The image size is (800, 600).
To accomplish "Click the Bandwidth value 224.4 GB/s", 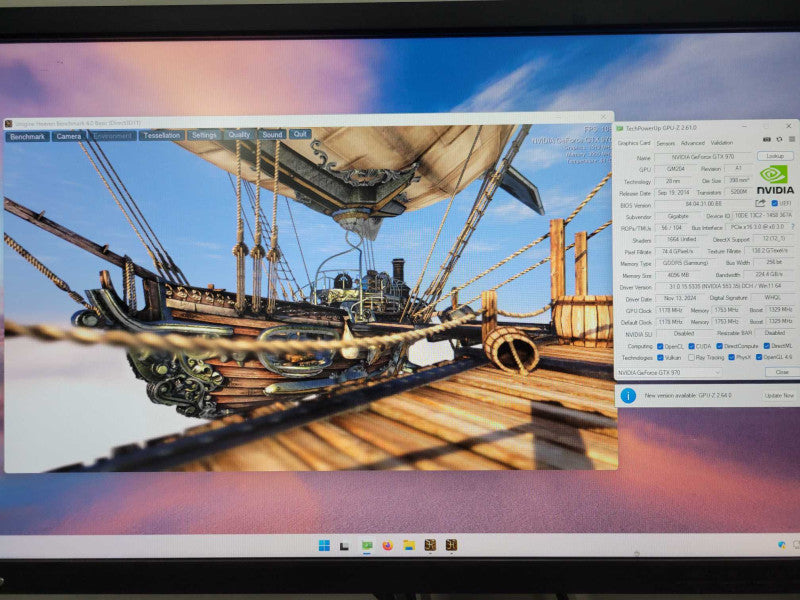I will click(x=770, y=274).
